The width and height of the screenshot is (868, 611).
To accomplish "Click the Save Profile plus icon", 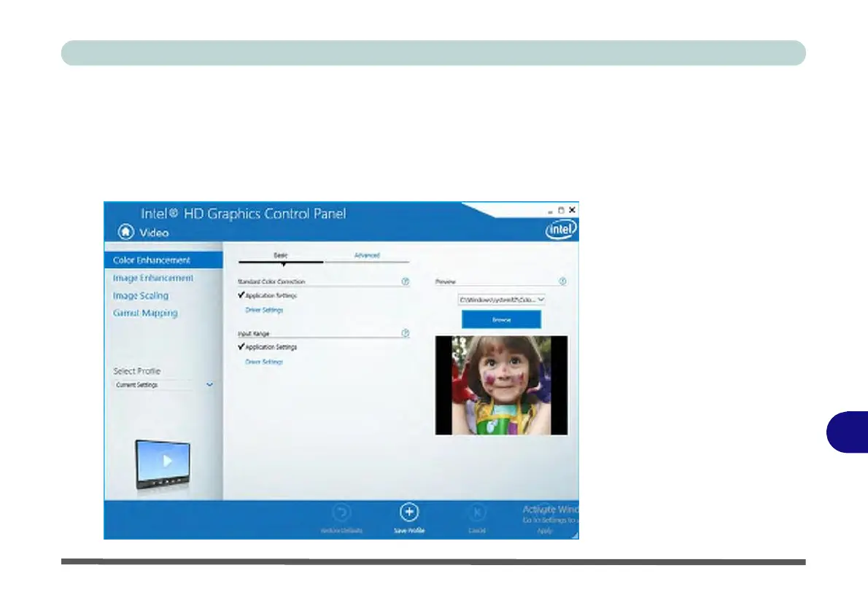I will (409, 512).
